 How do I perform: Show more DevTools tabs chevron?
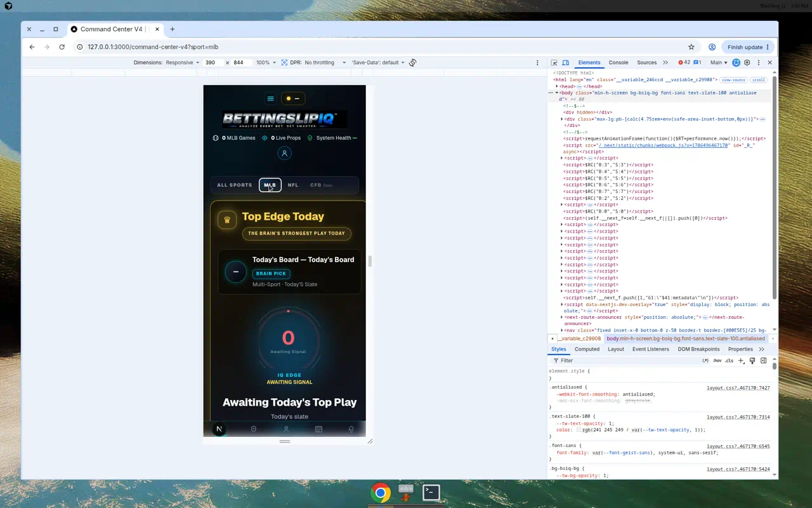tap(665, 63)
